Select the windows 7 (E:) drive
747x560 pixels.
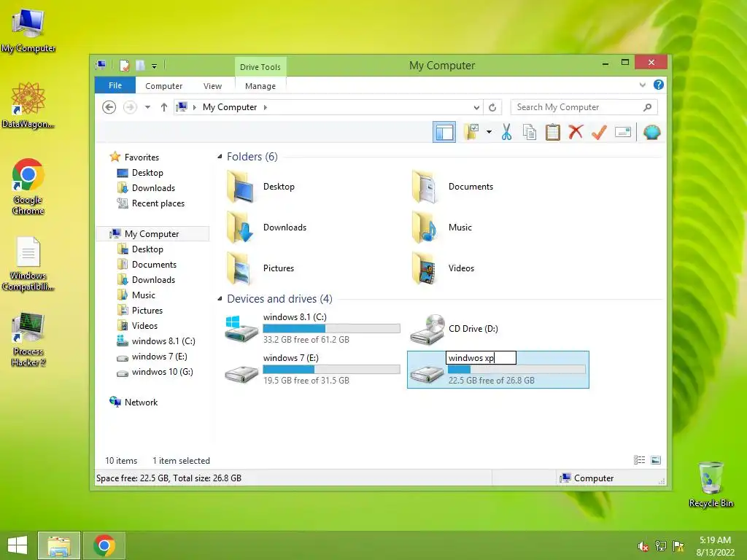[x=312, y=370]
